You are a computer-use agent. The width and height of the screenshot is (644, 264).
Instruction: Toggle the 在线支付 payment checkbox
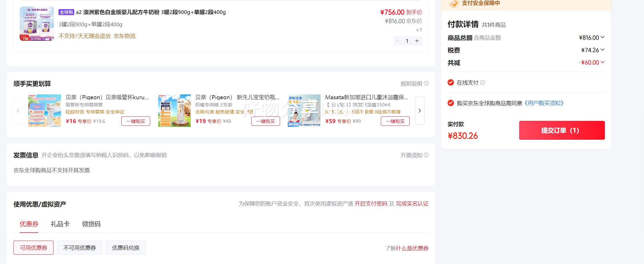coord(451,82)
